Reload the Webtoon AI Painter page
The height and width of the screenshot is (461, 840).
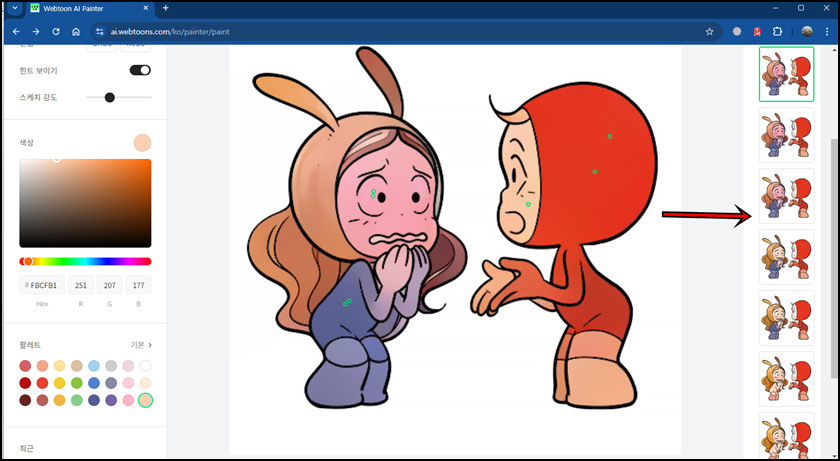(x=56, y=32)
